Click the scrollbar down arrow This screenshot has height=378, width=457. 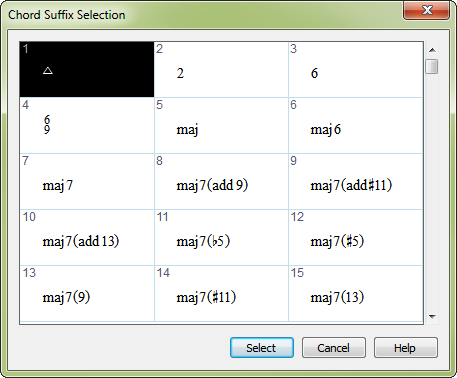click(432, 317)
